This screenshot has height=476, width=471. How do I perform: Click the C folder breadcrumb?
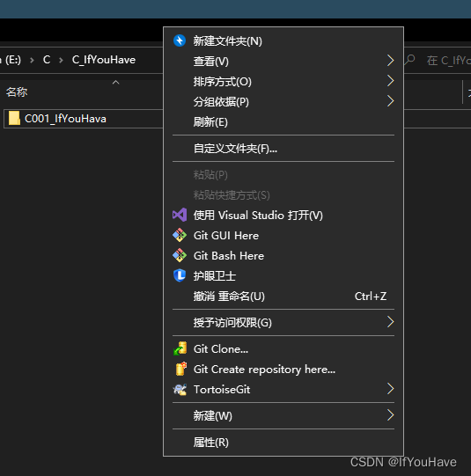[47, 60]
